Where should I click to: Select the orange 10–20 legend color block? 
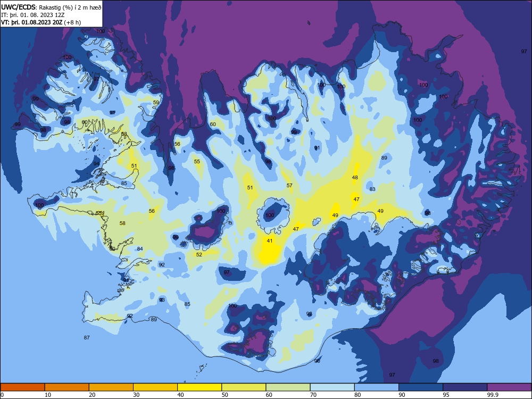(x=67, y=387)
